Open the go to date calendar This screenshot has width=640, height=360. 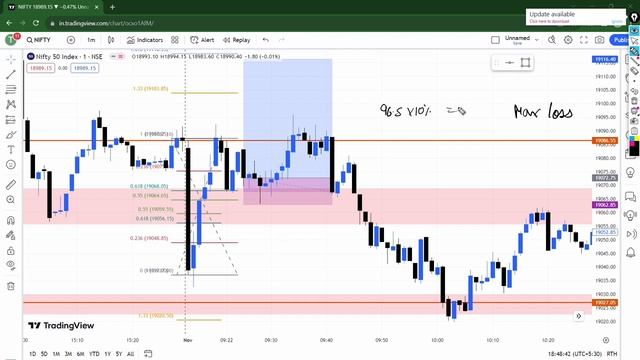148,354
